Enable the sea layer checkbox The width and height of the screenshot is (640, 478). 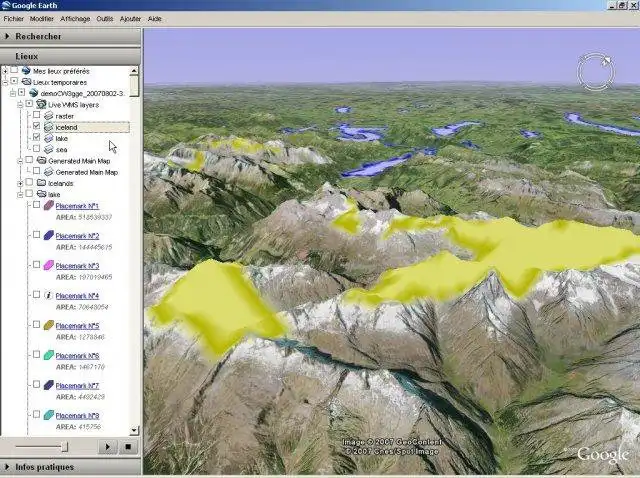[x=36, y=149]
